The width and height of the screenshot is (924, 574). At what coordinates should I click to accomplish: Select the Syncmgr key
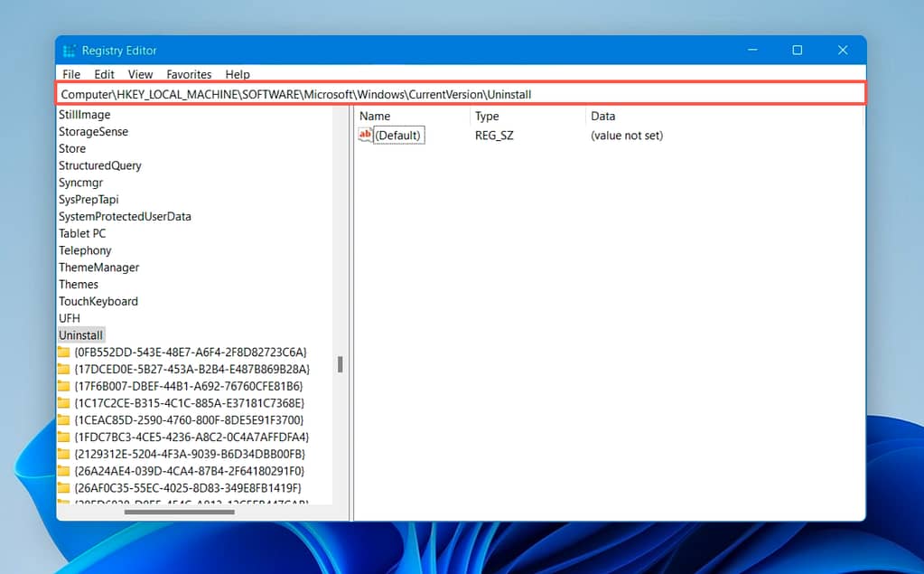coord(80,183)
